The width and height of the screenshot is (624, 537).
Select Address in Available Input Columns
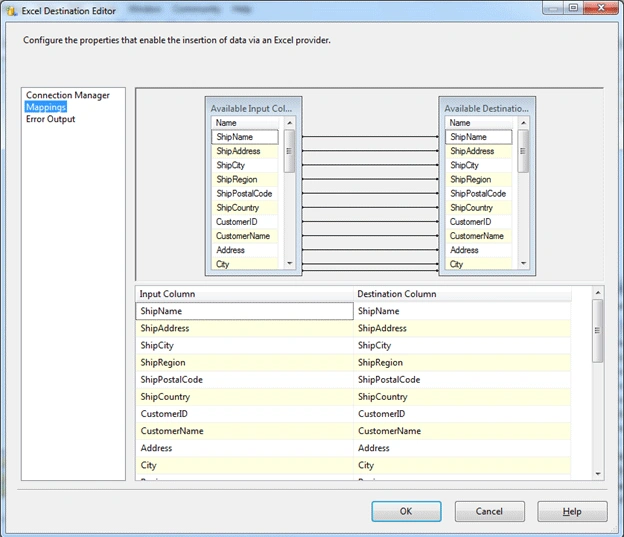pyautogui.click(x=245, y=250)
